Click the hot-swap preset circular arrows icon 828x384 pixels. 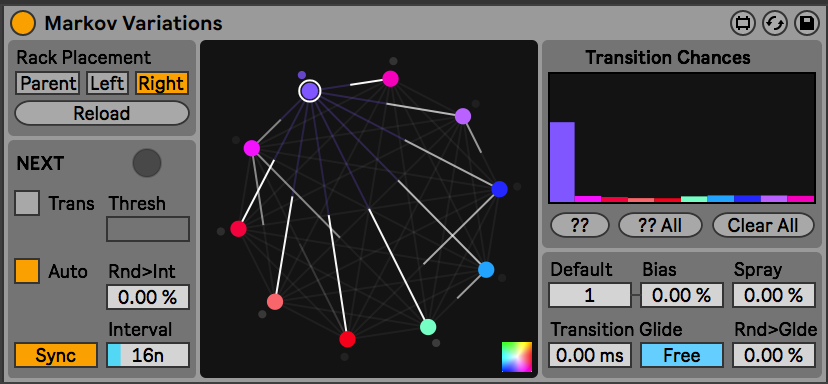(775, 24)
